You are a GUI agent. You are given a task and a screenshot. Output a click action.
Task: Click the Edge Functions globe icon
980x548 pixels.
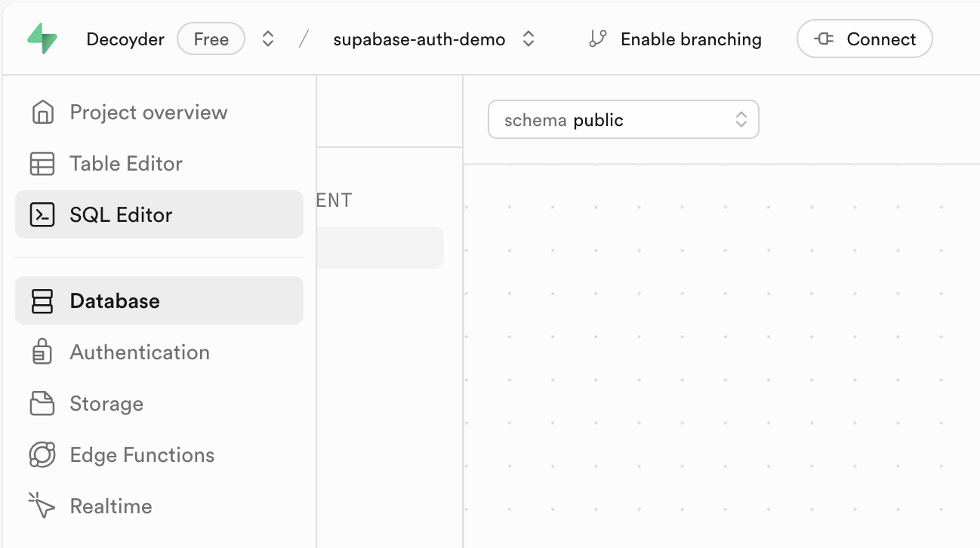tap(42, 455)
